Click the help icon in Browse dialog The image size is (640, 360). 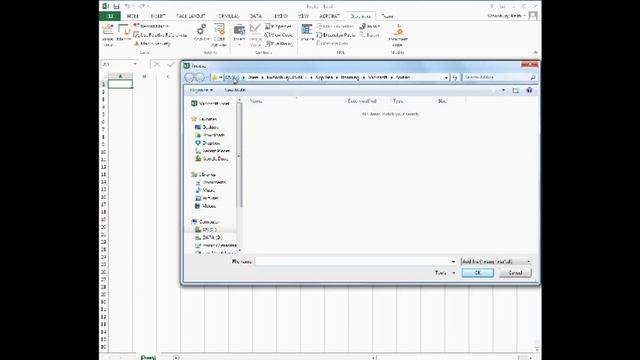529,90
